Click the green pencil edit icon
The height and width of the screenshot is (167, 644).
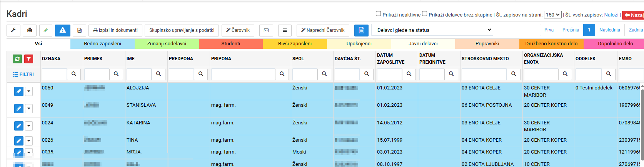(x=46, y=30)
